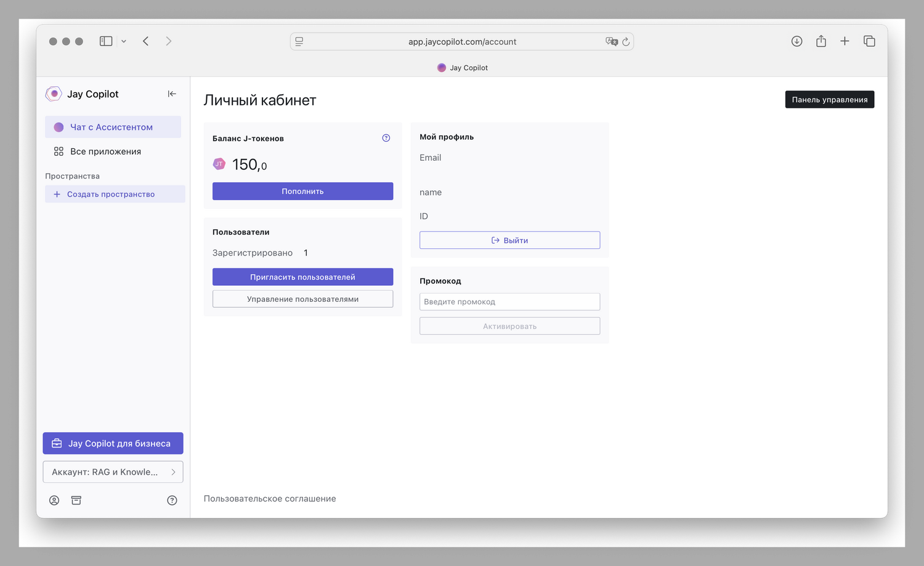Focus the Введите промокод field
Image resolution: width=924 pixels, height=566 pixels.
coord(509,302)
